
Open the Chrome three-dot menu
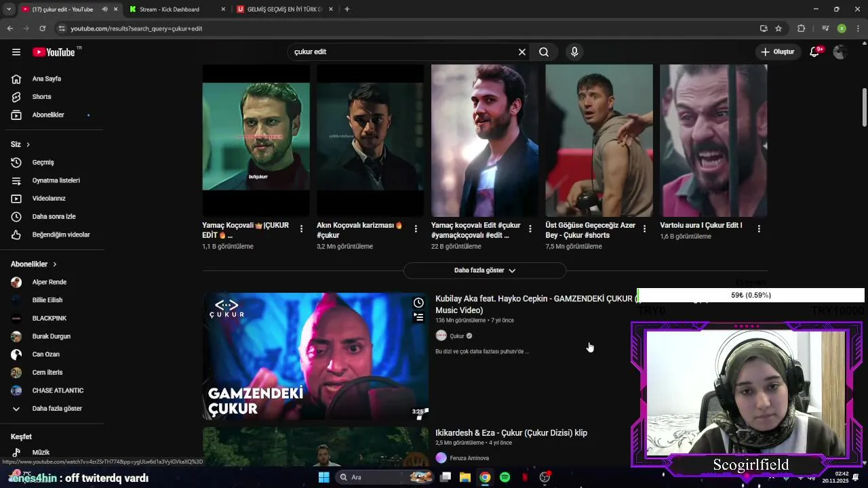[x=859, y=28]
